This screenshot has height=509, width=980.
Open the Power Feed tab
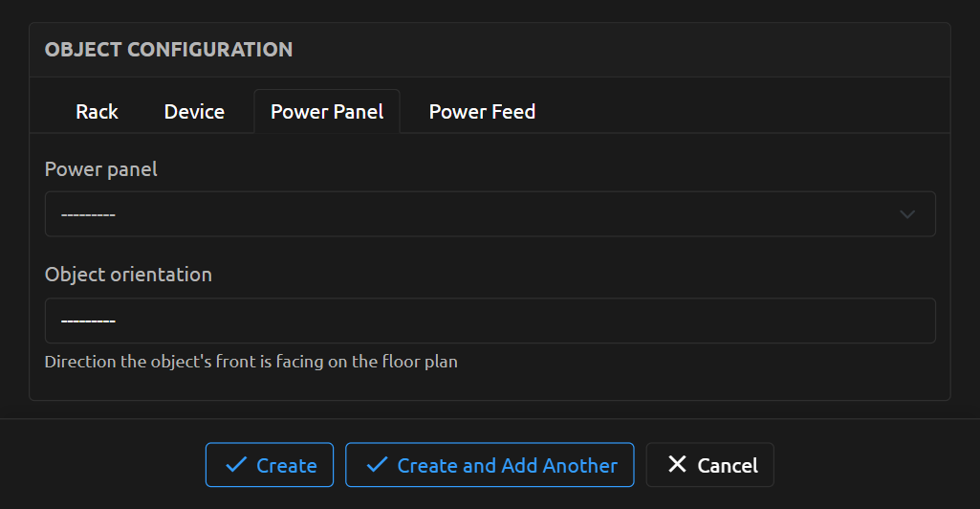click(x=482, y=112)
